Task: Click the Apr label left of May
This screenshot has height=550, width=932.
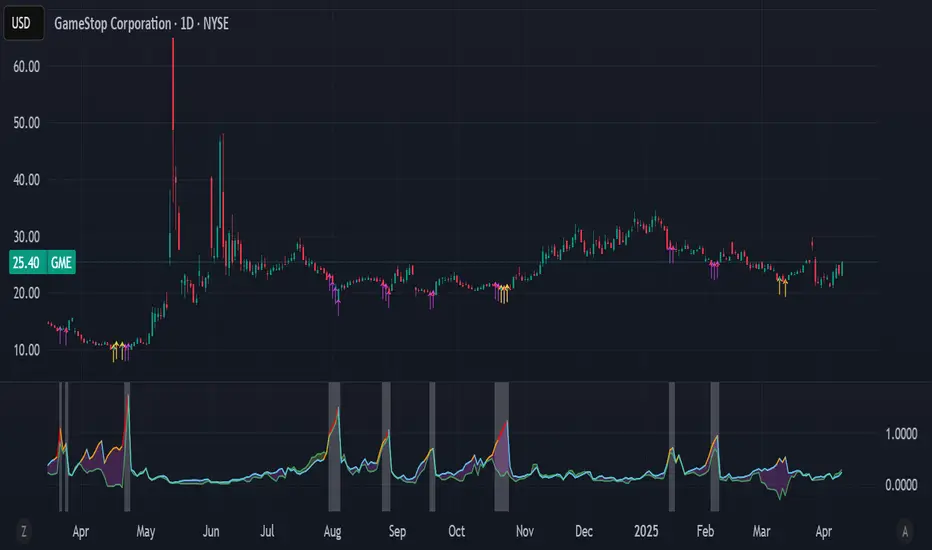Action: 80,532
